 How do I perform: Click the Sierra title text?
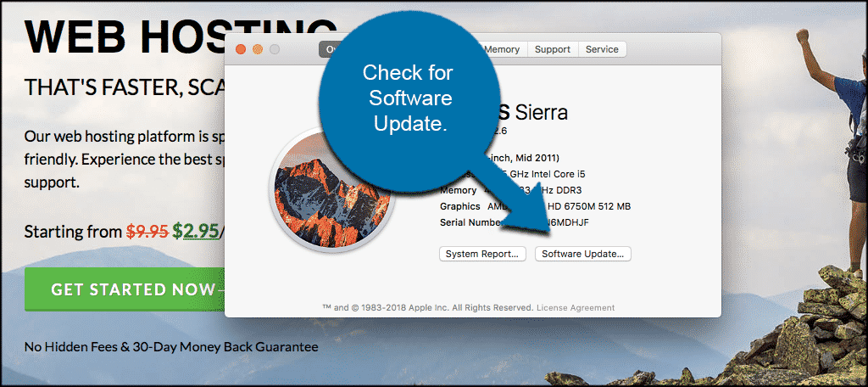click(542, 113)
